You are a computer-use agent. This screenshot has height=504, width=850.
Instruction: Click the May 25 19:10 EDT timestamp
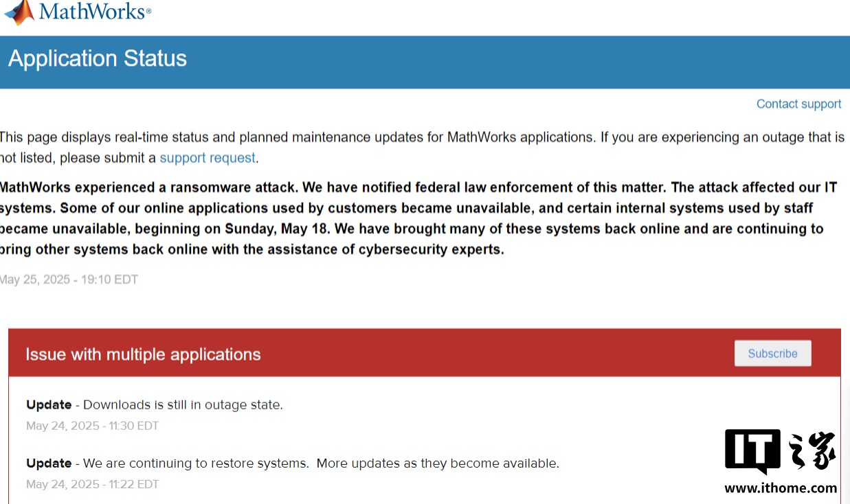[x=69, y=279]
